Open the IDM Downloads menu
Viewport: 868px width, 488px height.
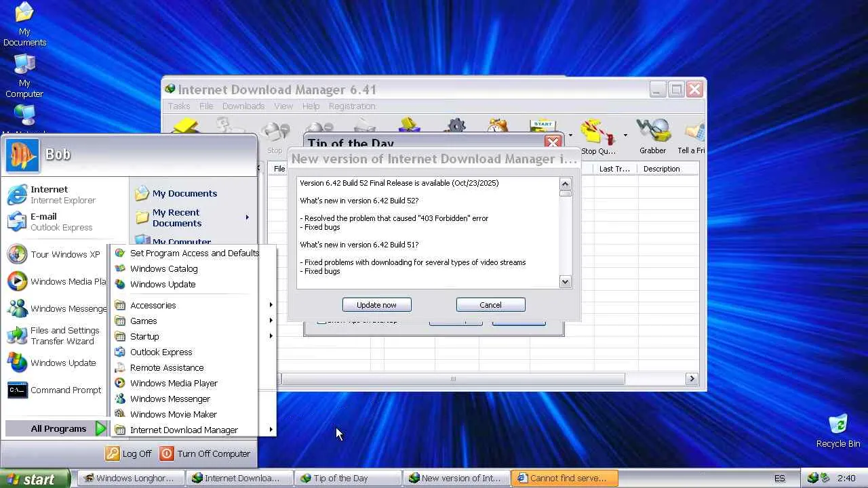[243, 106]
